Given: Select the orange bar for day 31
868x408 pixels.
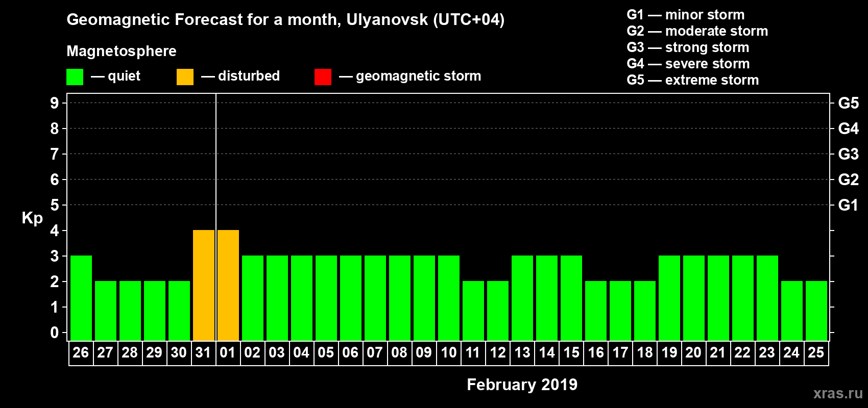Looking at the screenshot, I should coord(204,285).
